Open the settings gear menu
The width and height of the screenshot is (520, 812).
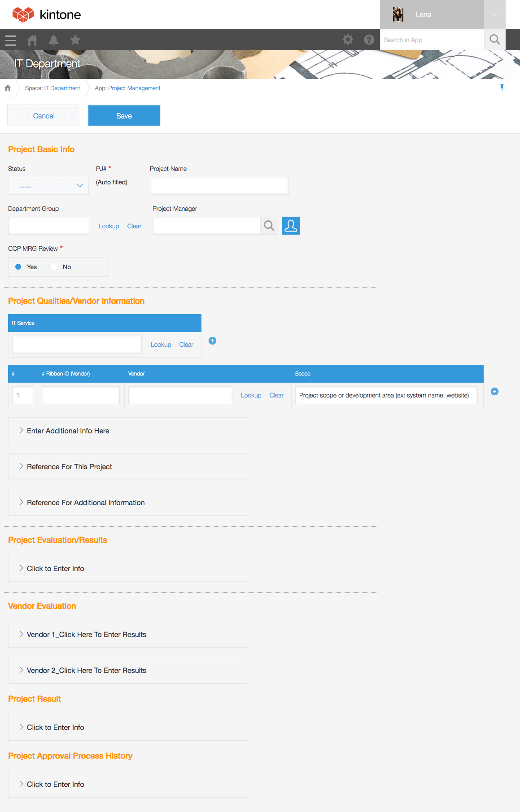(x=348, y=40)
